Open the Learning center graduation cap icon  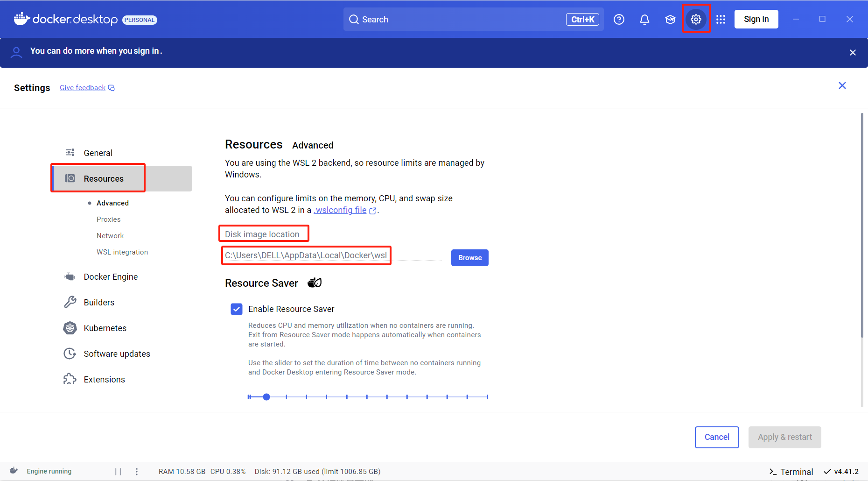point(670,19)
